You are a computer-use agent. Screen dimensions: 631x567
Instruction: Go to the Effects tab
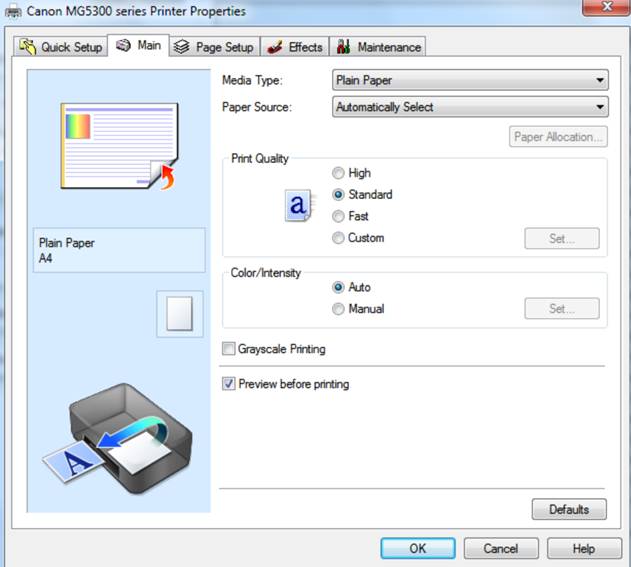pyautogui.click(x=295, y=47)
